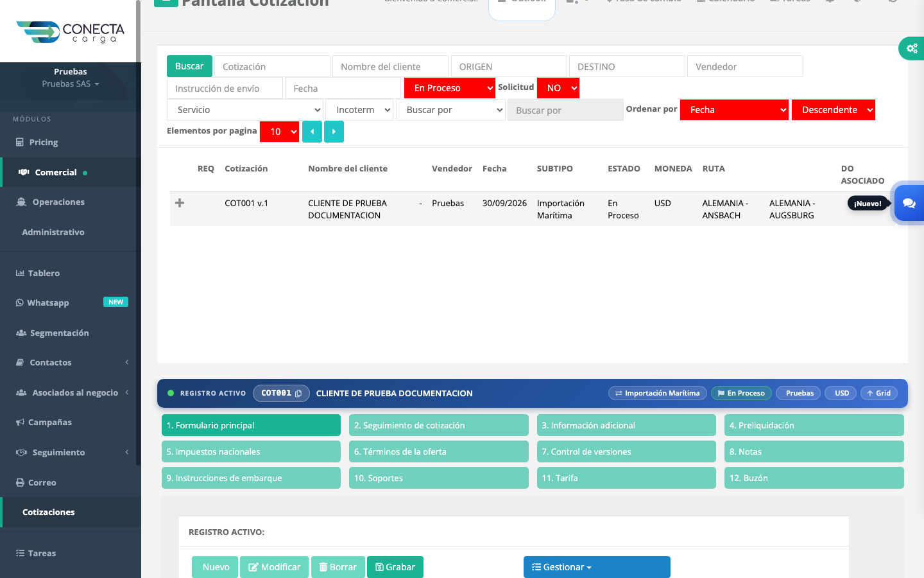
Task: Focus the Nombre del cliente field
Action: click(390, 66)
